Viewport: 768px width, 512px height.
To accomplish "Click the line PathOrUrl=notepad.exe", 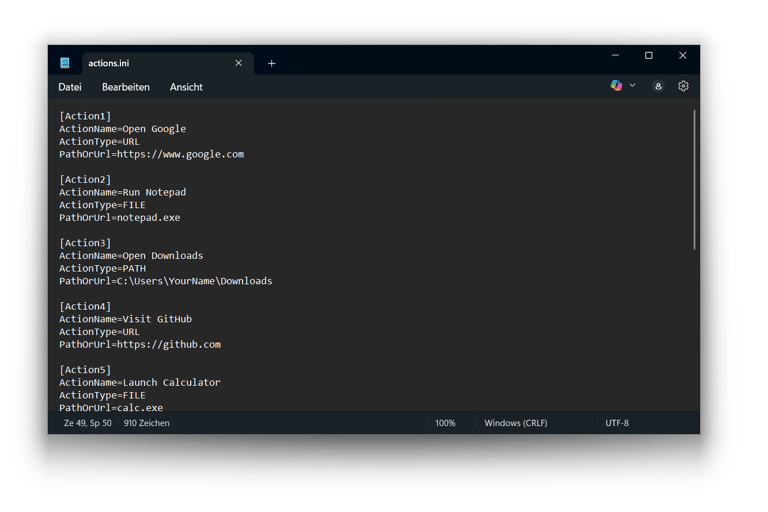I will 120,218.
